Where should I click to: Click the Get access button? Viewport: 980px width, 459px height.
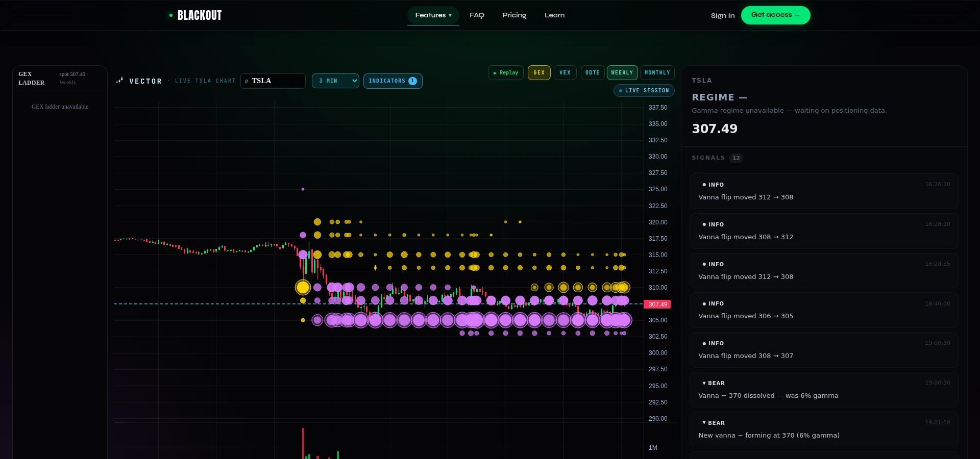[x=775, y=15]
